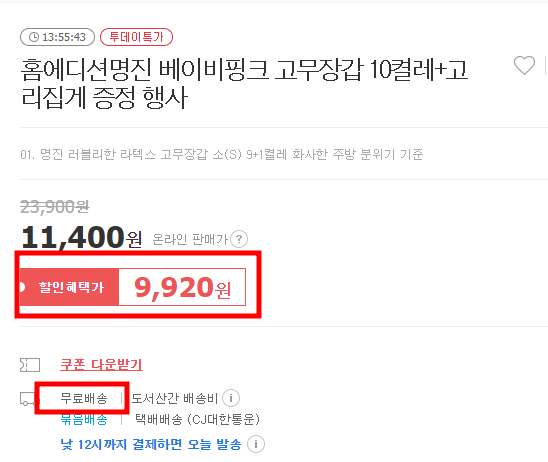Open the 쿠폰 다운받기 link
This screenshot has height=462, width=548.
click(x=101, y=364)
